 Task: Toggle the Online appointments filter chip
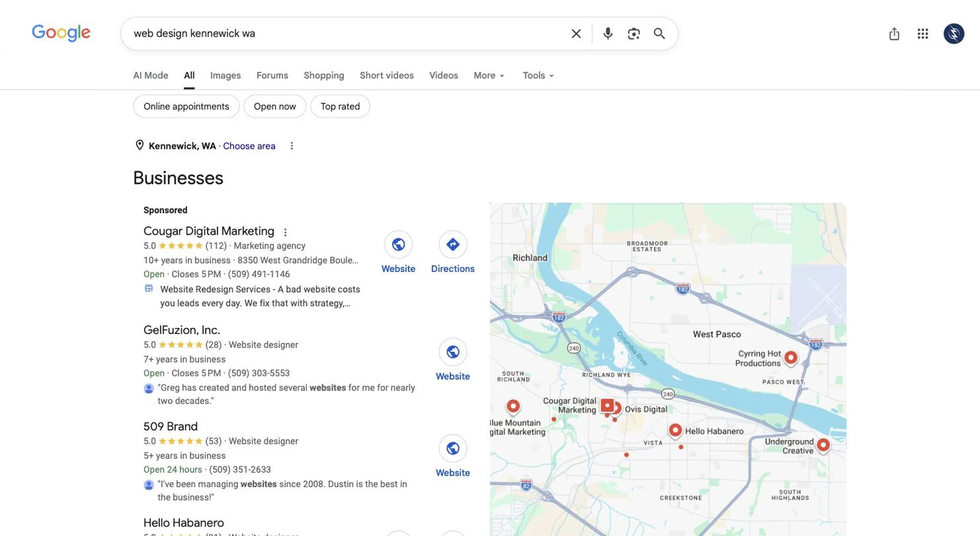coord(186,106)
